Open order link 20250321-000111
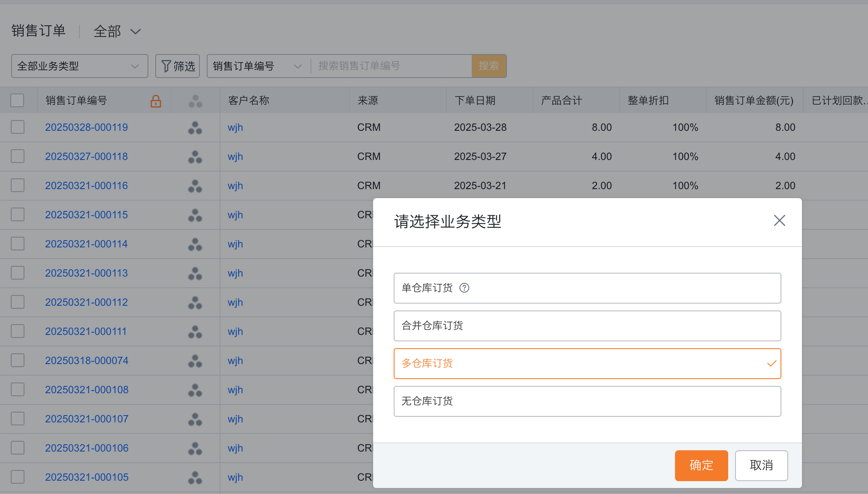Image resolution: width=868 pixels, height=494 pixels. pyautogui.click(x=86, y=331)
